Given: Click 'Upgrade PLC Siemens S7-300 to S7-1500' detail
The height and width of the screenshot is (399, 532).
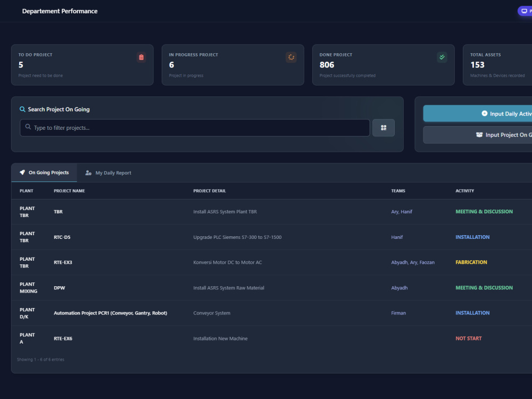Looking at the screenshot, I should (x=237, y=237).
